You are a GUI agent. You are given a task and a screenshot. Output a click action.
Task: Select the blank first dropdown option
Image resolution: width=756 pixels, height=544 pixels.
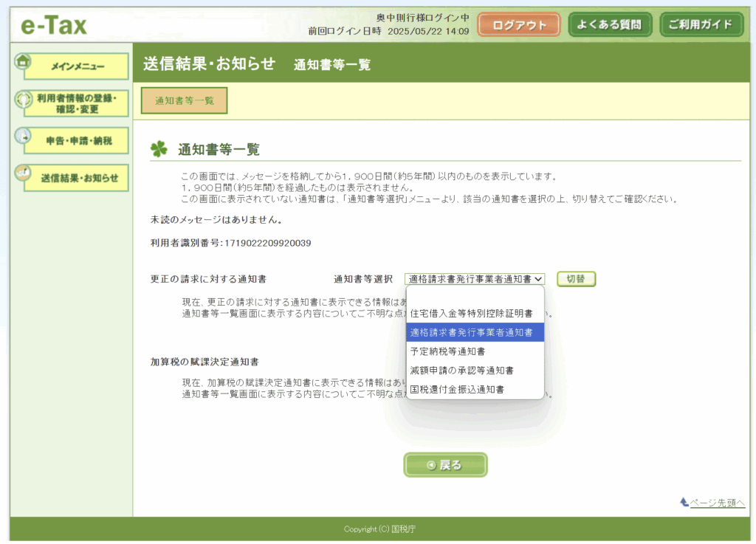click(x=475, y=297)
